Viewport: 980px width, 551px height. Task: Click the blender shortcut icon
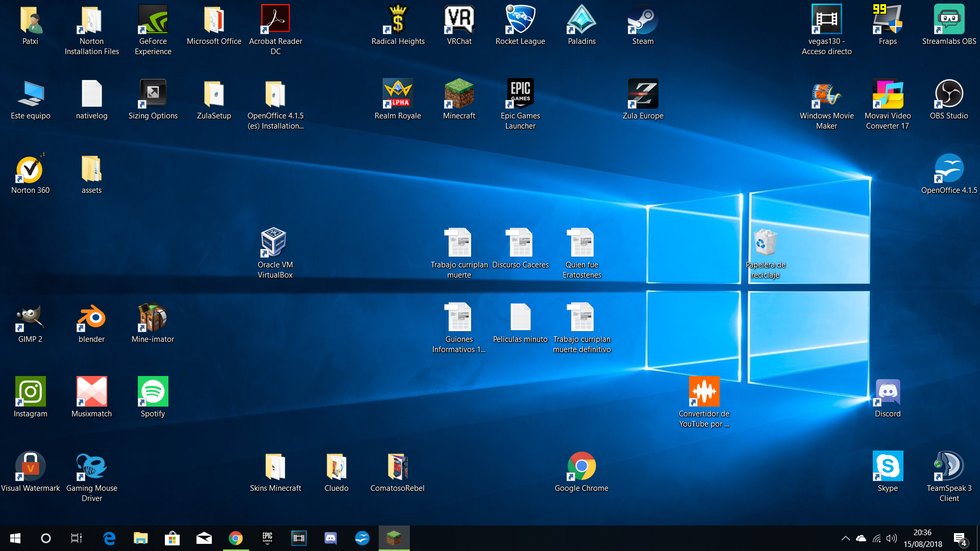pos(91,317)
